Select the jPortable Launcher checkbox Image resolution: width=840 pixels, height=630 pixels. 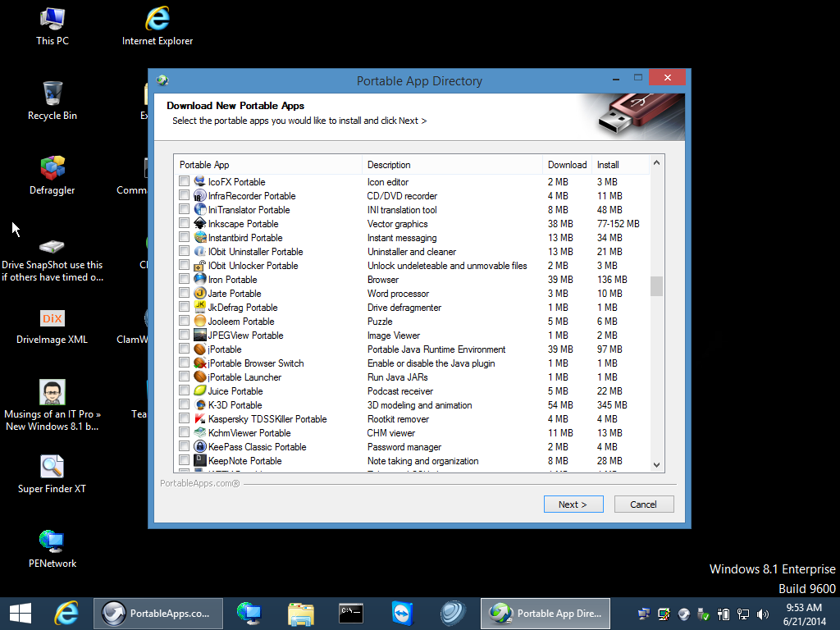(185, 376)
